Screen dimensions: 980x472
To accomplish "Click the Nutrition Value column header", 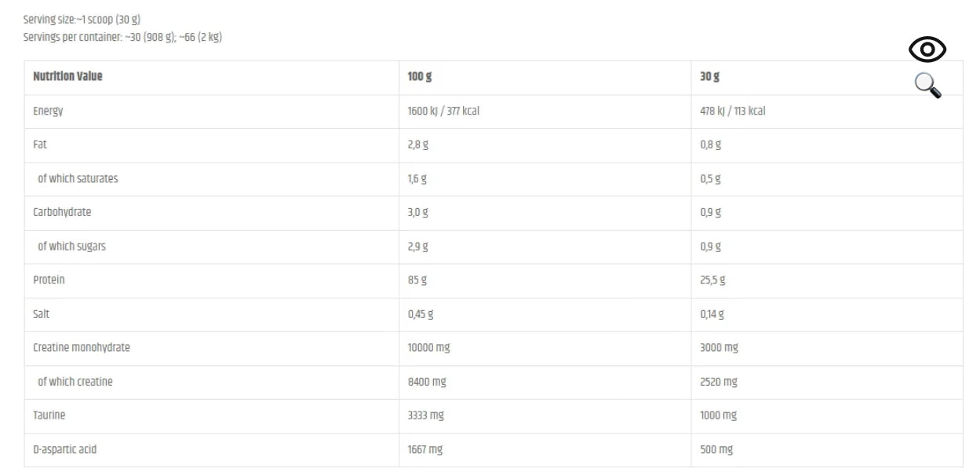I will click(67, 77).
